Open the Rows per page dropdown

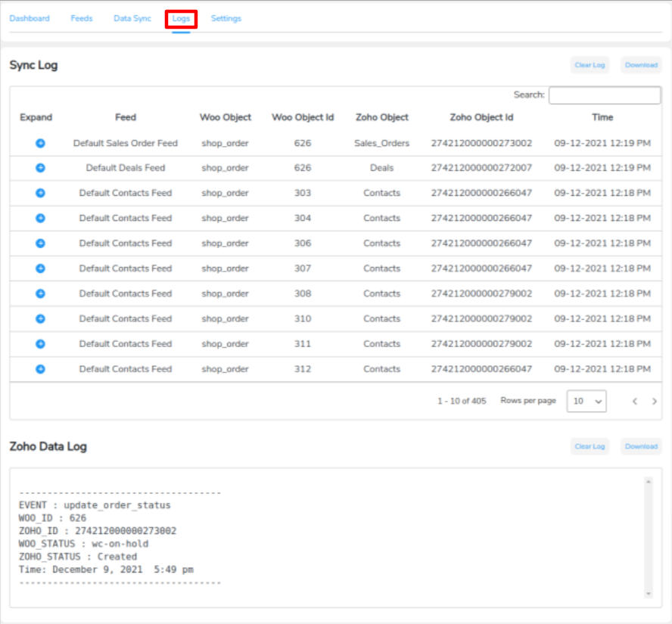point(586,402)
